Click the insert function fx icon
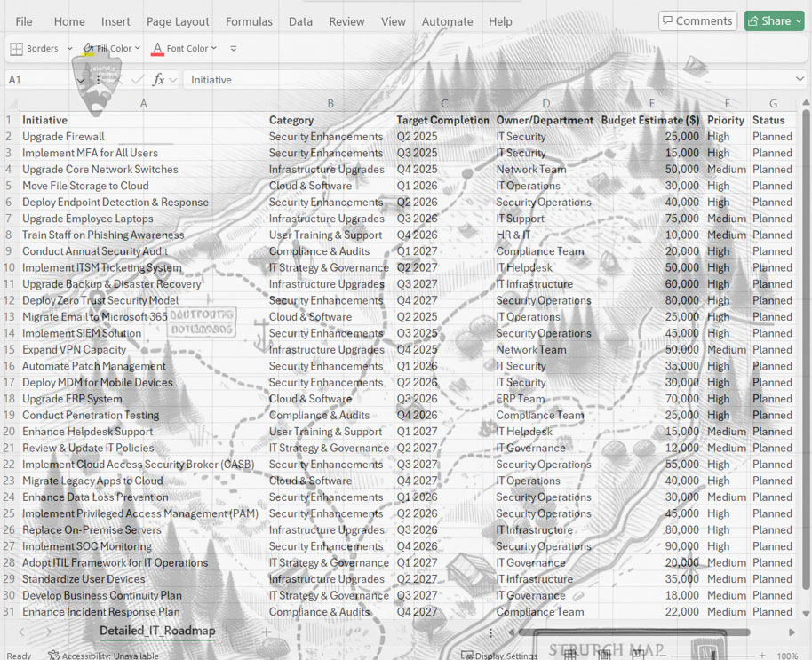This screenshot has width=812, height=660. pos(159,80)
